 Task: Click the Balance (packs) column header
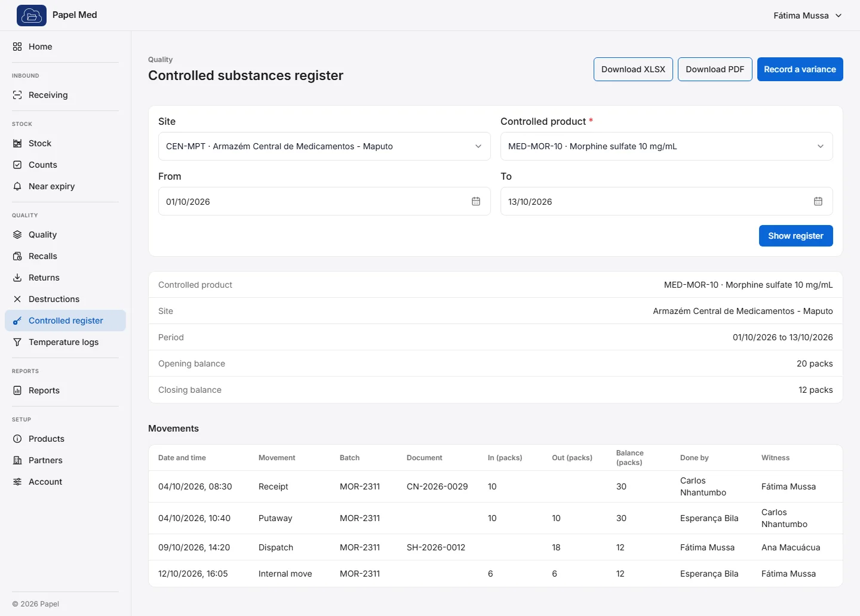coord(630,458)
